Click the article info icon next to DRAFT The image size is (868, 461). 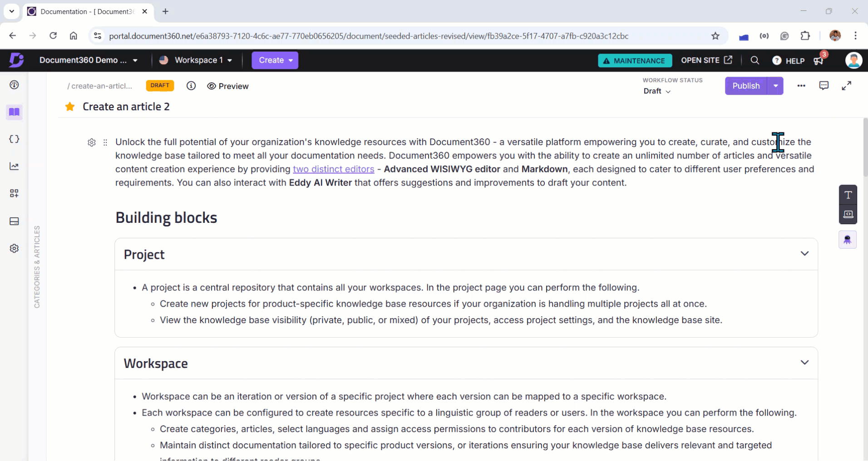click(191, 86)
